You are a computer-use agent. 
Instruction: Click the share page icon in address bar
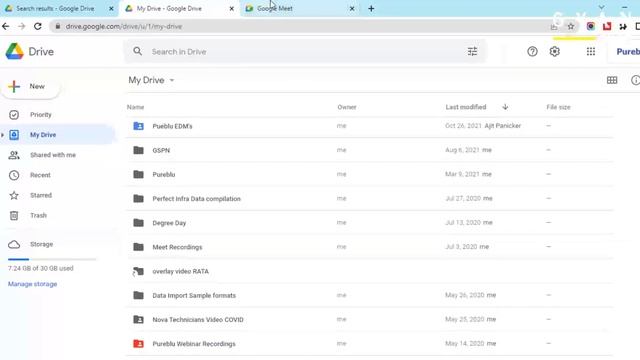click(554, 27)
